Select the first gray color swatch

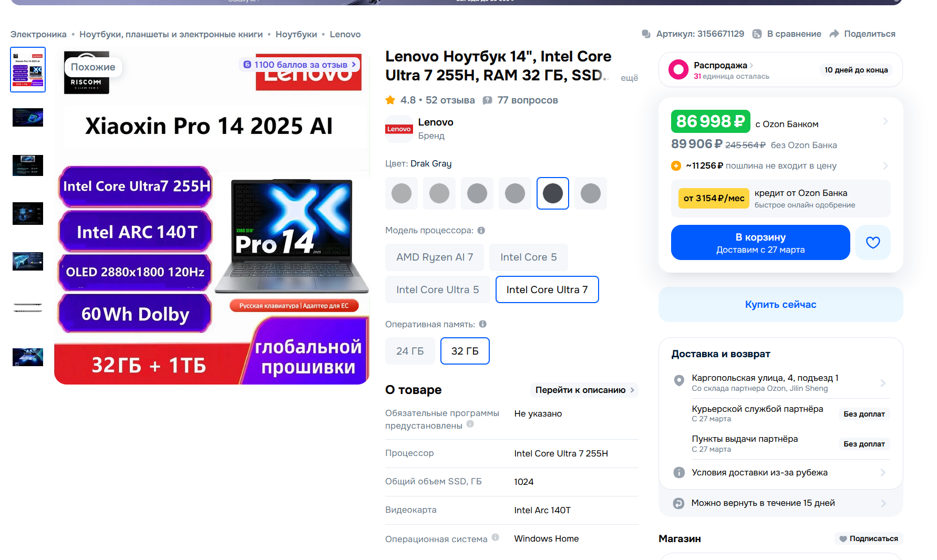click(x=401, y=193)
